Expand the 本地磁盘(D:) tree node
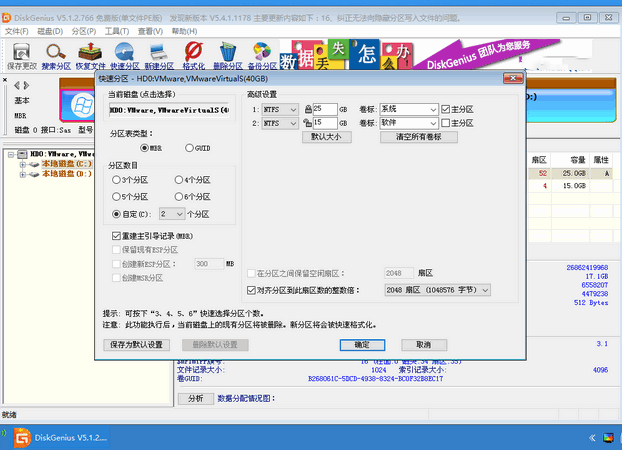The height and width of the screenshot is (450, 622). click(23, 174)
